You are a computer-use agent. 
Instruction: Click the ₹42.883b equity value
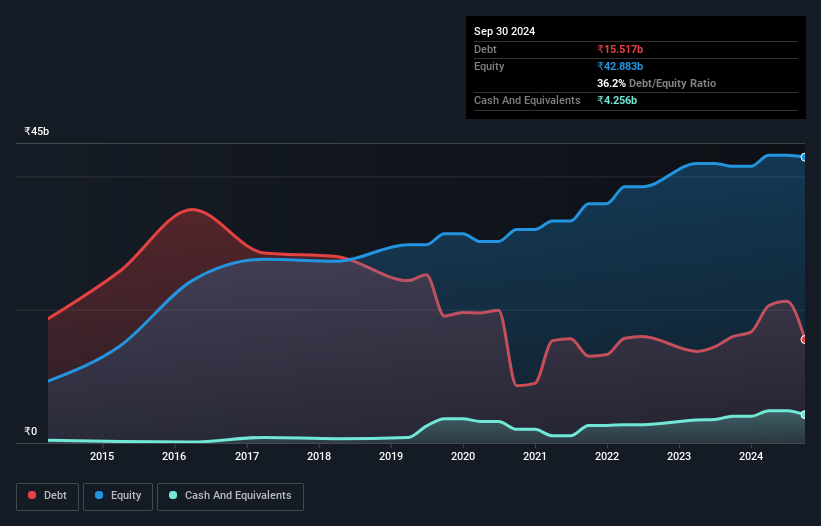(620, 66)
